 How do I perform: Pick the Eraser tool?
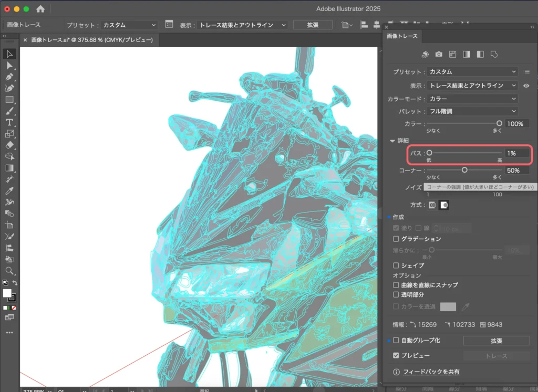click(x=9, y=145)
